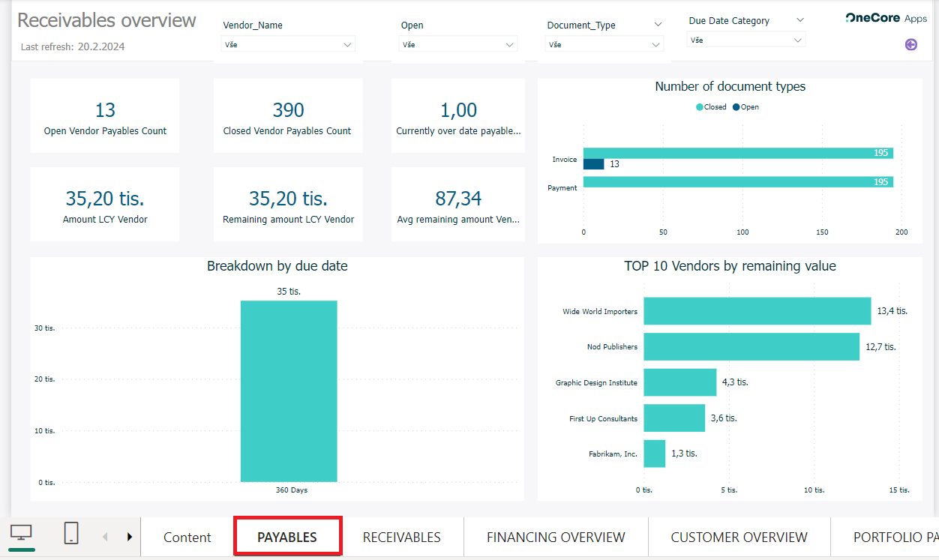Click chevron beside Due Date Category title
The image size is (939, 560).
[x=800, y=20]
